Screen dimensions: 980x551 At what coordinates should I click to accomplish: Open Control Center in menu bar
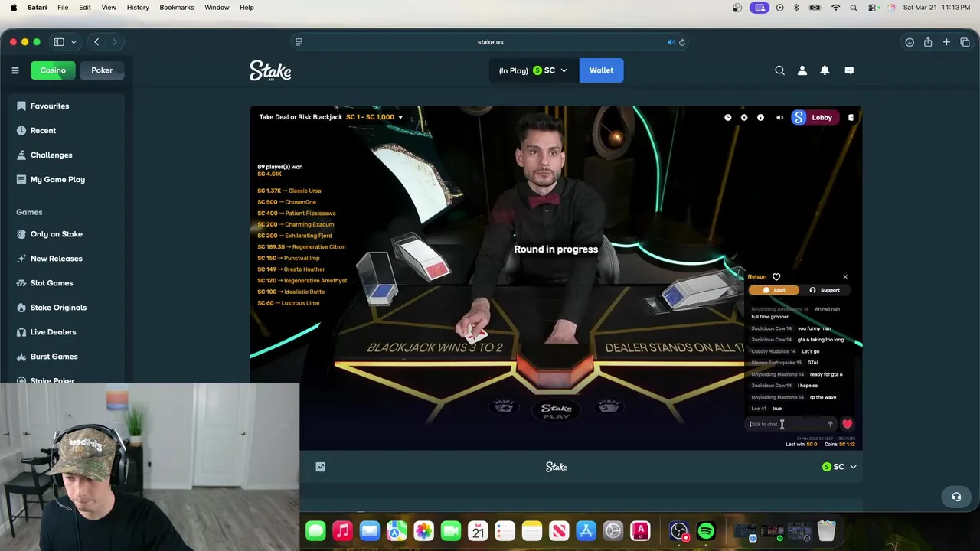tap(873, 8)
